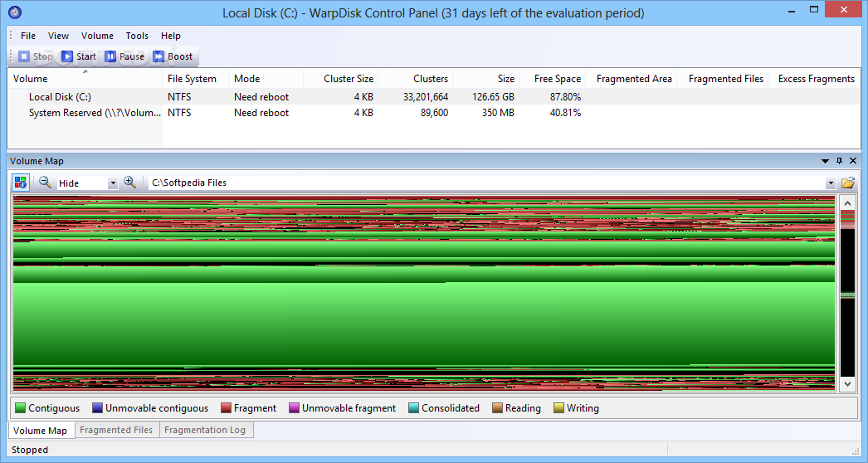Pause the operation using Pause button
Screen dimensions: 868x463
click(x=124, y=56)
